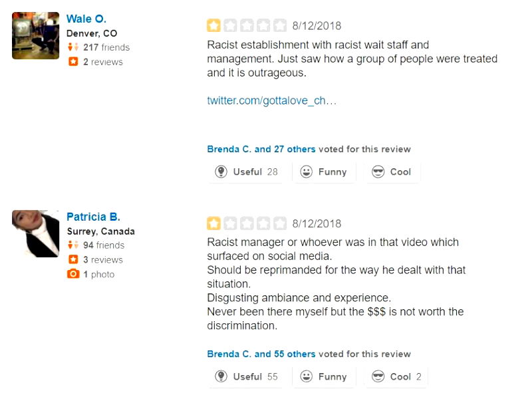
Task: Open the twitter.com link in Wale's review
Action: click(x=271, y=100)
